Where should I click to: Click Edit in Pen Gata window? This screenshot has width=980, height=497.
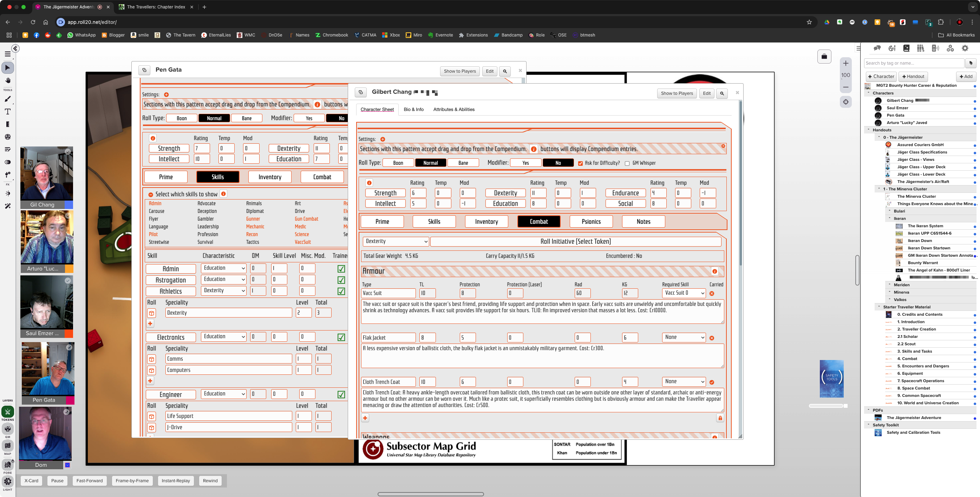(x=490, y=71)
